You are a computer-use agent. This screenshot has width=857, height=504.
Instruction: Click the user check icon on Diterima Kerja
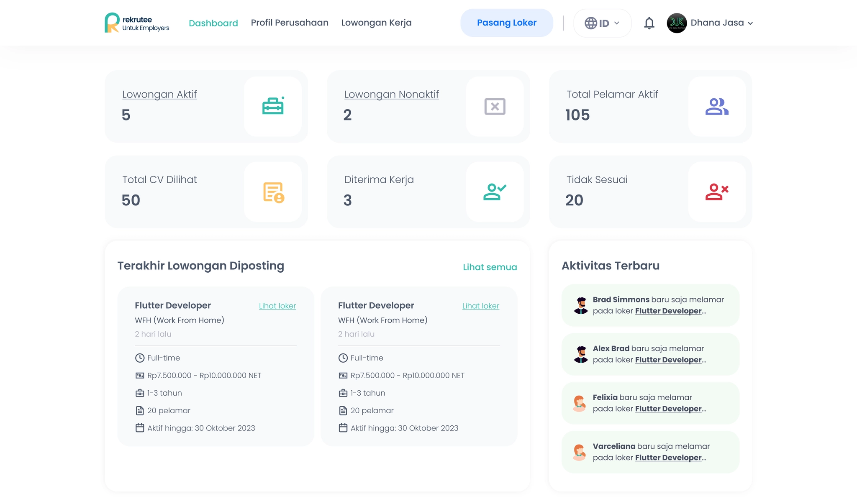(495, 192)
